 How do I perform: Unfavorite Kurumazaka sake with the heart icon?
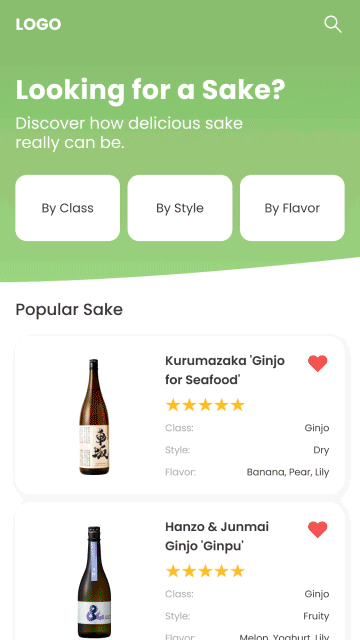point(318,363)
